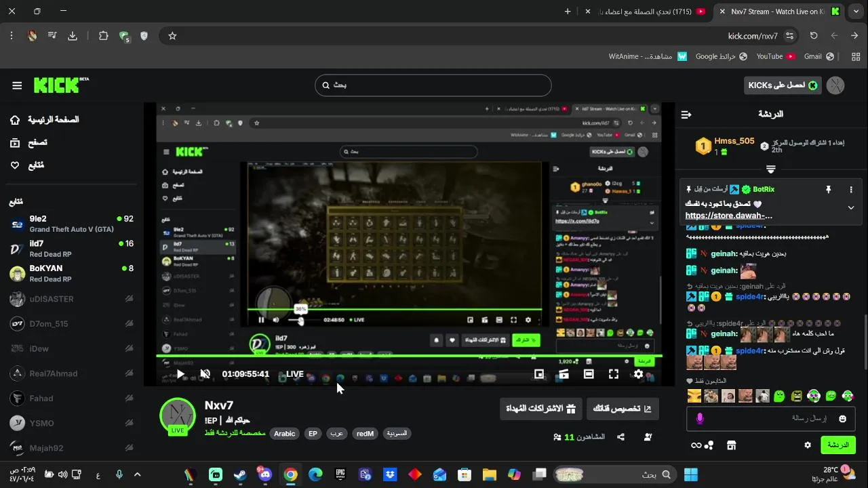Open BoKYAN channel in following list
Image resolution: width=868 pixels, height=488 pixels.
pos(71,273)
